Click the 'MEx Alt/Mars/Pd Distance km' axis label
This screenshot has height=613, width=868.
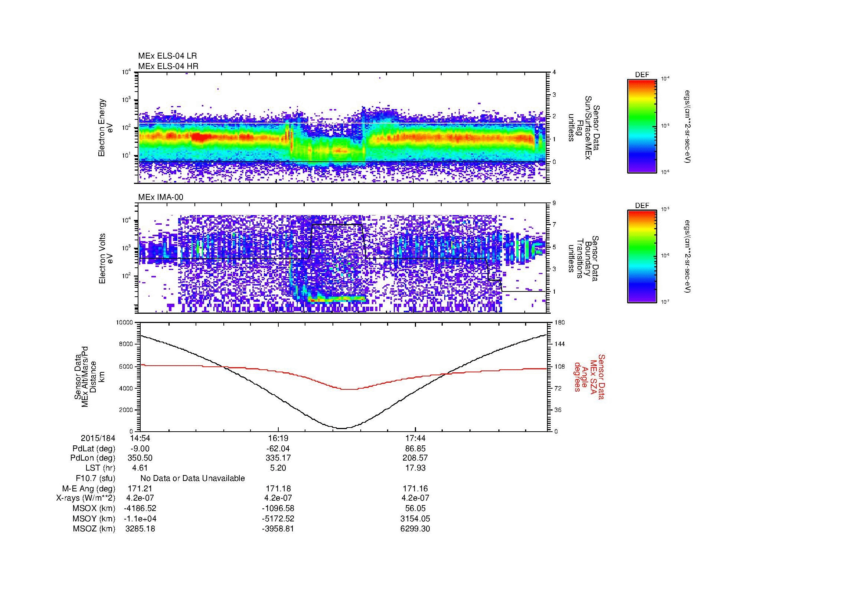pos(89,376)
